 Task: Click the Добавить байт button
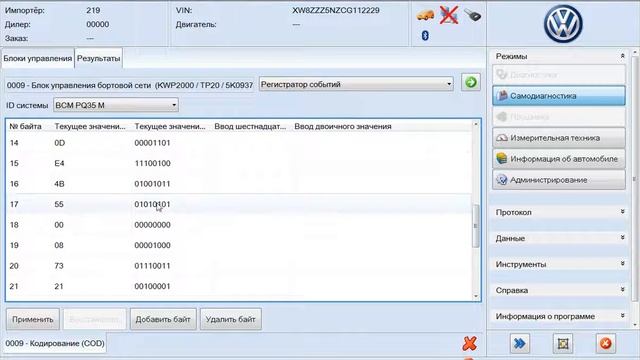[163, 319]
